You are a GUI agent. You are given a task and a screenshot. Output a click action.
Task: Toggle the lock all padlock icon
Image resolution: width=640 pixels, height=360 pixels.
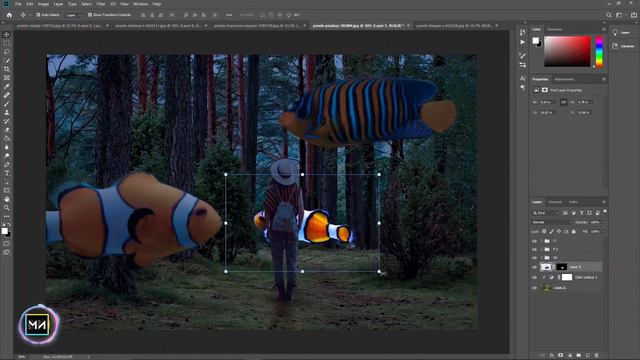tap(573, 231)
